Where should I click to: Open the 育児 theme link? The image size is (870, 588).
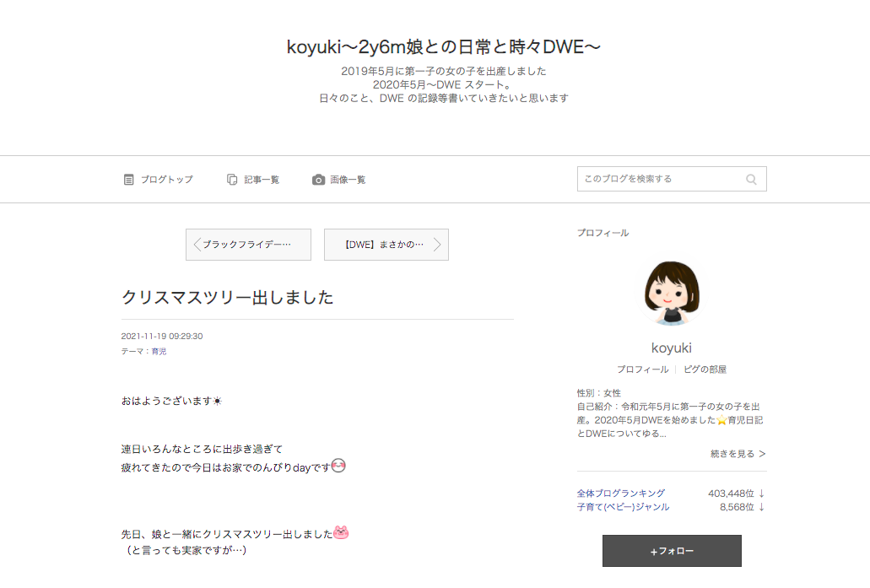(x=159, y=351)
